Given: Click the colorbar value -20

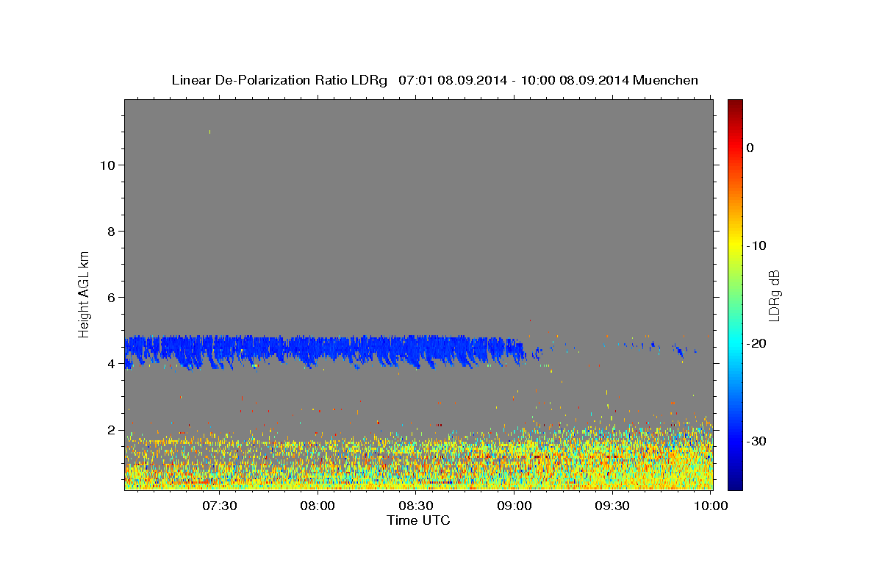Looking at the screenshot, I should coord(757,343).
